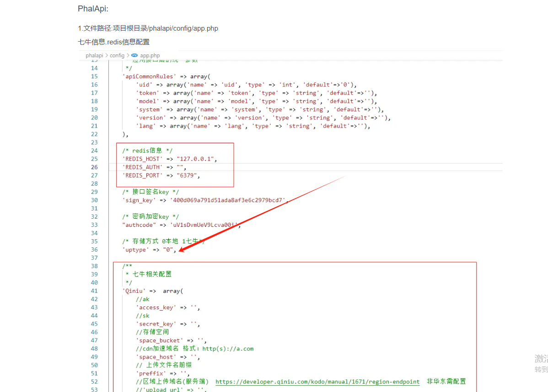
Task: Click the 'Qiniu' => array( line
Action: [153, 290]
